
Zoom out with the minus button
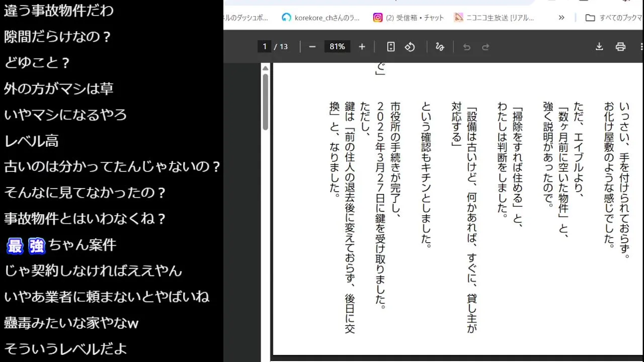[312, 47]
